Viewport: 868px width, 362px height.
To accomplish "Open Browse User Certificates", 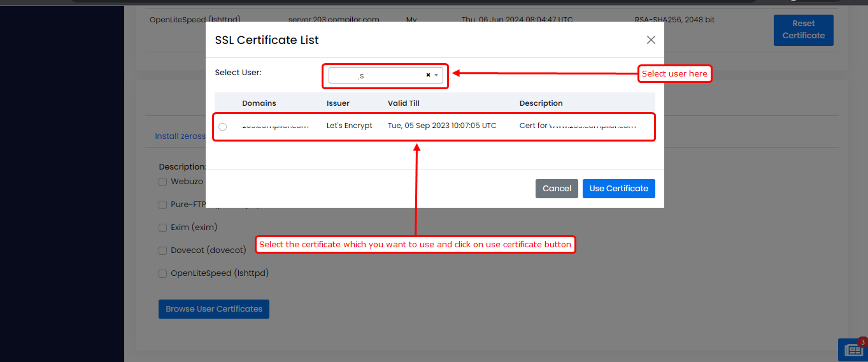I will (x=214, y=309).
